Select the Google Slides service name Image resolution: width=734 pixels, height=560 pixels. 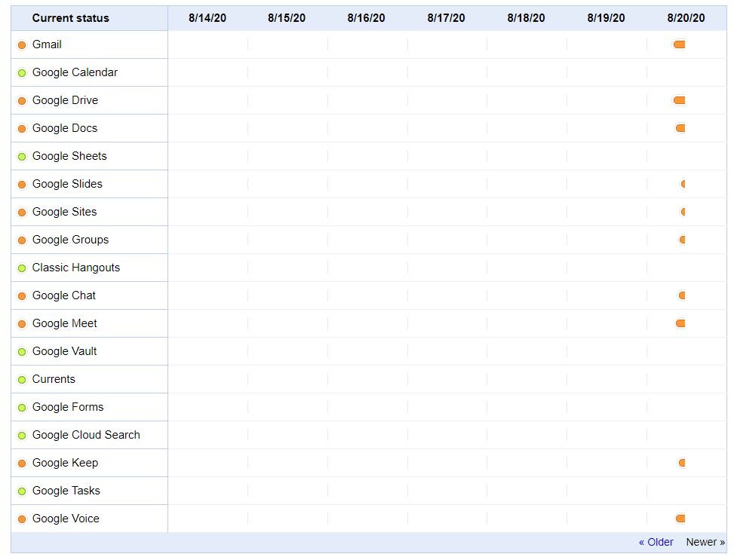67,184
